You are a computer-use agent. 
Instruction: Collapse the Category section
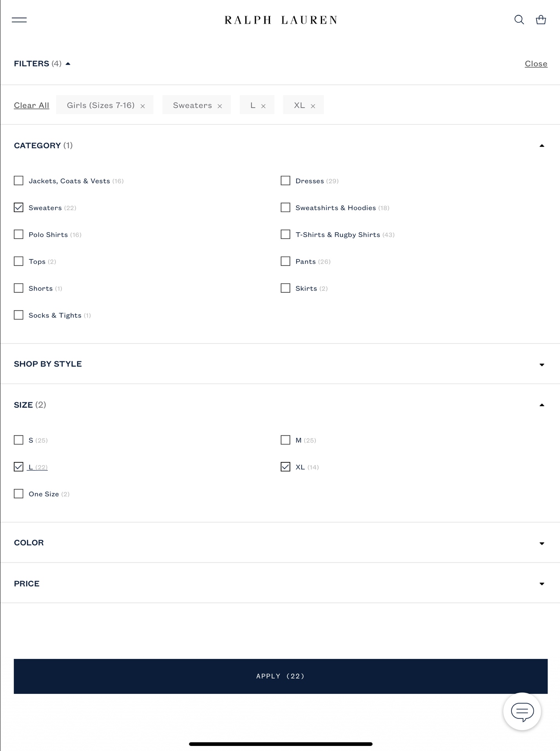(x=542, y=146)
